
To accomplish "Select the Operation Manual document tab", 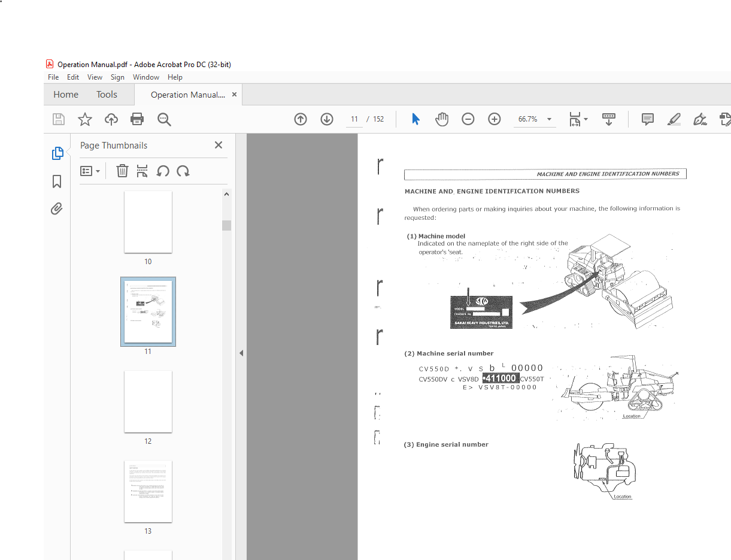I will pos(188,95).
